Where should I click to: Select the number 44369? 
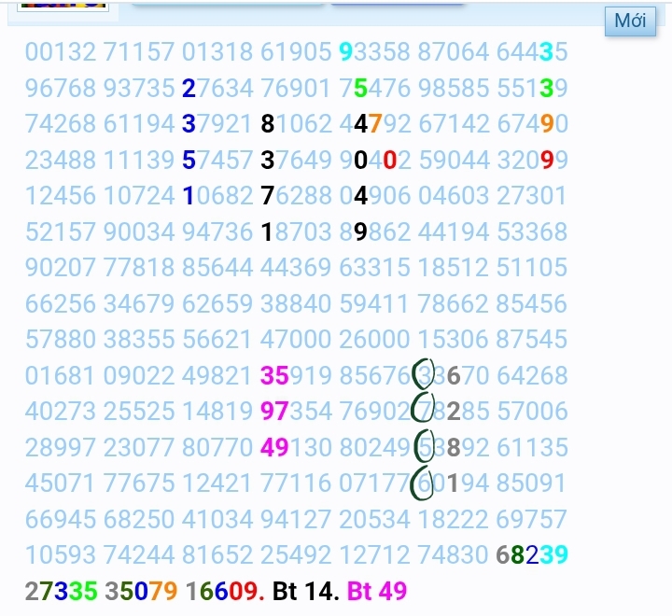click(296, 268)
